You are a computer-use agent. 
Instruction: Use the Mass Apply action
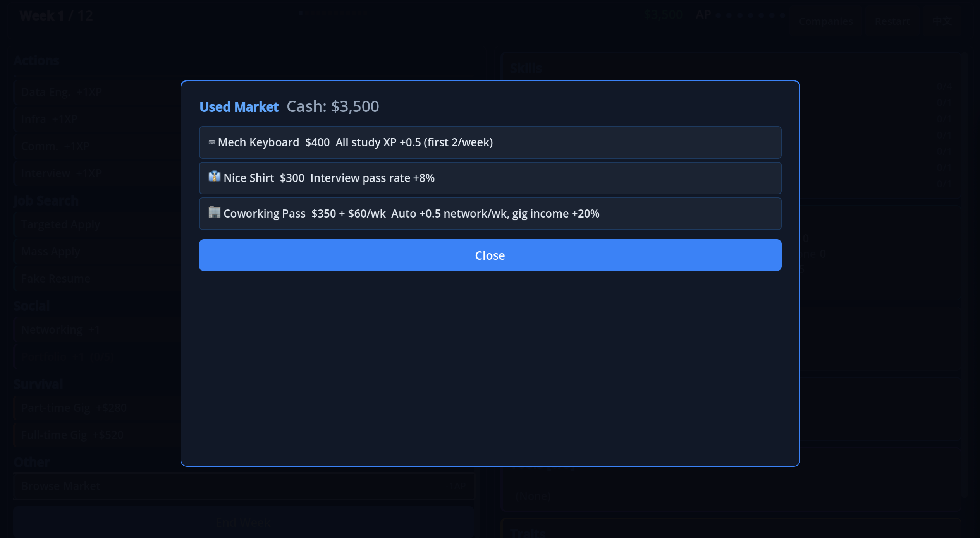click(x=50, y=252)
